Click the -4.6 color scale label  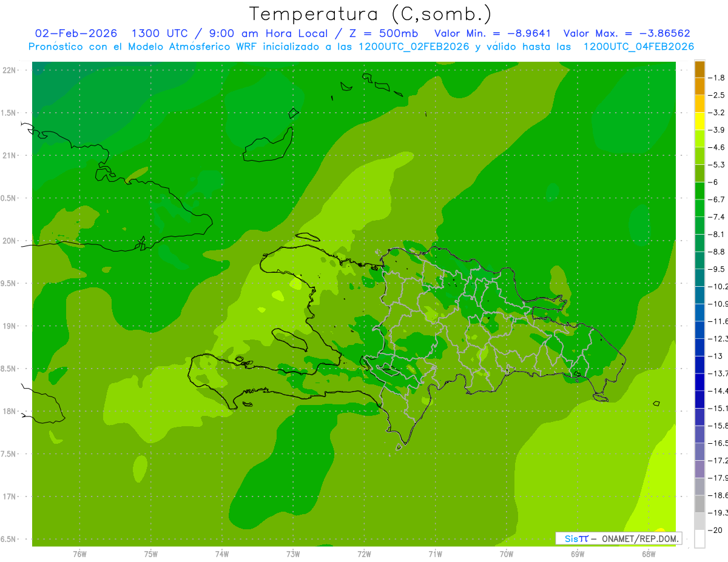coord(716,147)
